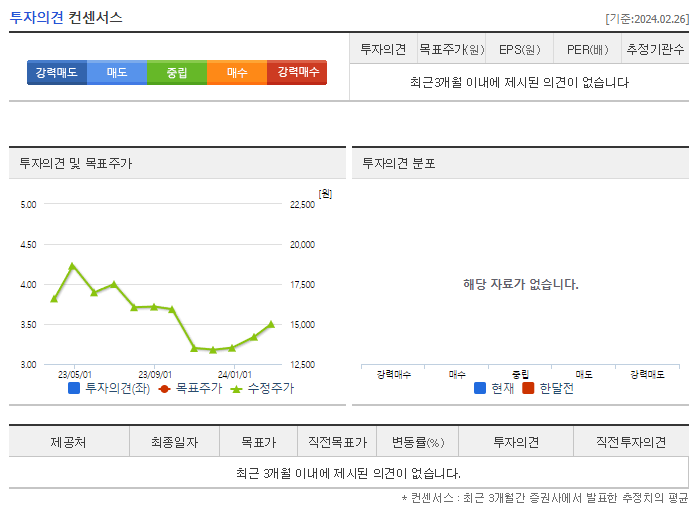Click the last data point on the 수정주가 line
The width and height of the screenshot is (698, 516).
point(272,324)
